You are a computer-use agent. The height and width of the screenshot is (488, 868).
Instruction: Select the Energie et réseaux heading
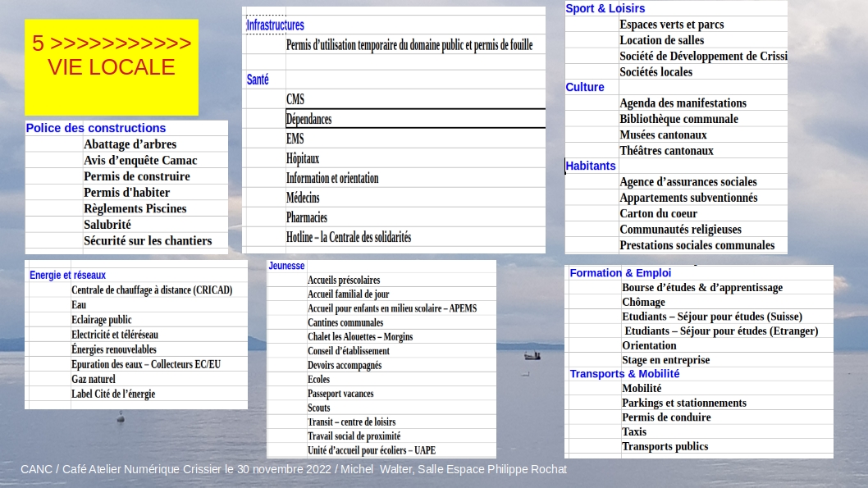click(x=67, y=275)
